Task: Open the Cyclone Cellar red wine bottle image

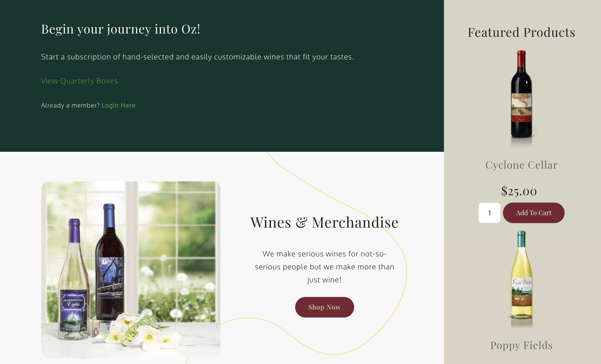Action: [521, 98]
